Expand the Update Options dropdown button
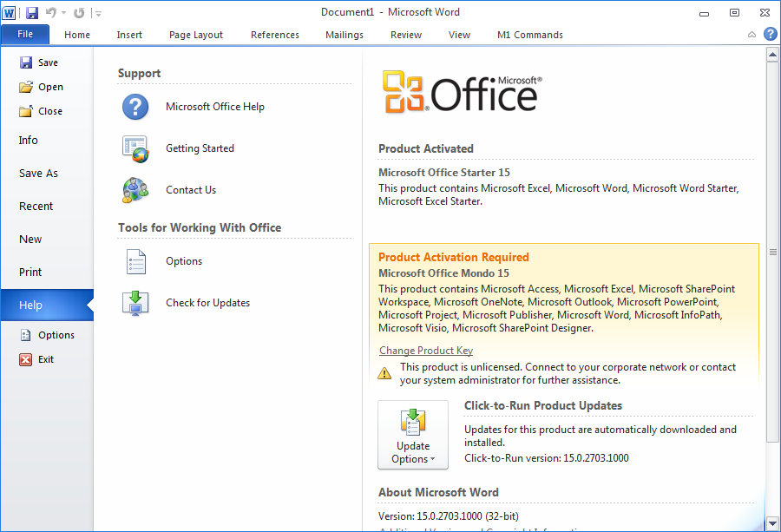Screen dimensions: 781x532 click(x=413, y=436)
